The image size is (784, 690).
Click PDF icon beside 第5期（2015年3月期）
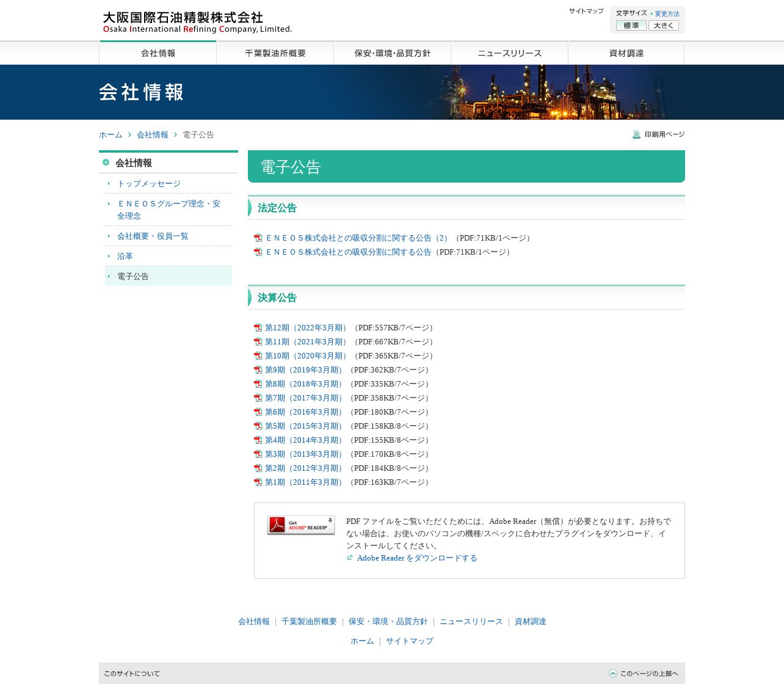point(258,426)
